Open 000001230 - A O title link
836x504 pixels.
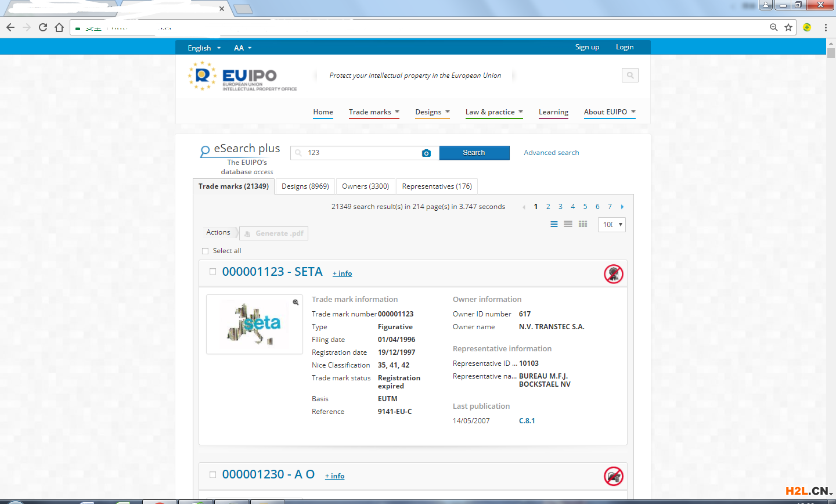pyautogui.click(x=268, y=474)
